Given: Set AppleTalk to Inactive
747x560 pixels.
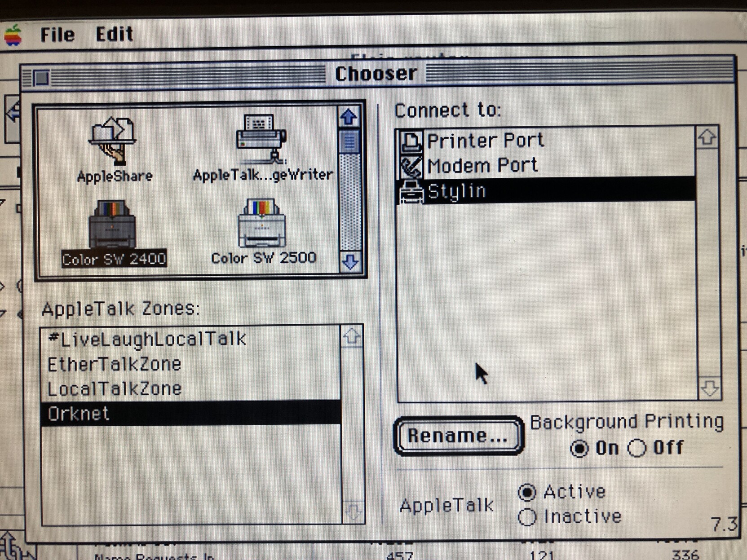Looking at the screenshot, I should coord(570,516).
